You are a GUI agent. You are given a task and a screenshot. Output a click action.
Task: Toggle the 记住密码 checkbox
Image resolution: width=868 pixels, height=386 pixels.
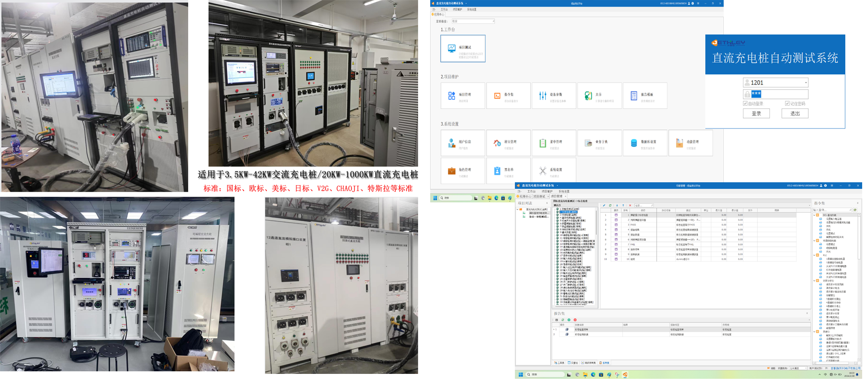(787, 103)
